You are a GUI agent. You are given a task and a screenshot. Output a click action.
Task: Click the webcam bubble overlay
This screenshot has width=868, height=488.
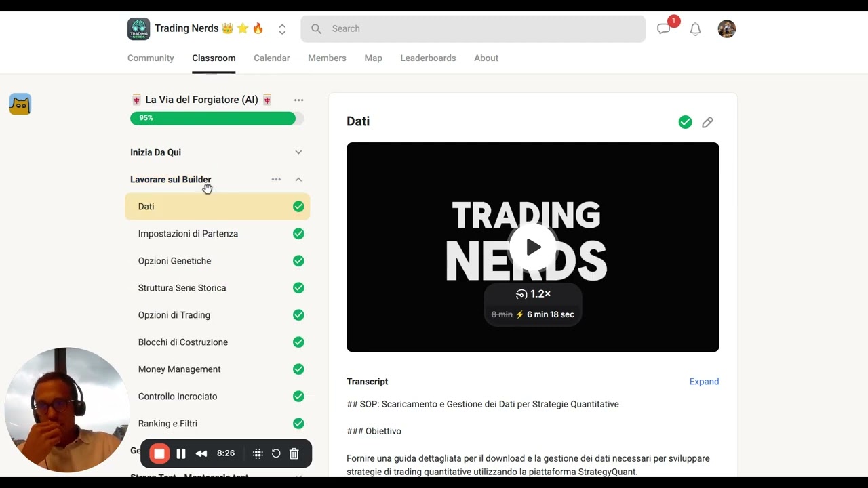[x=66, y=409]
